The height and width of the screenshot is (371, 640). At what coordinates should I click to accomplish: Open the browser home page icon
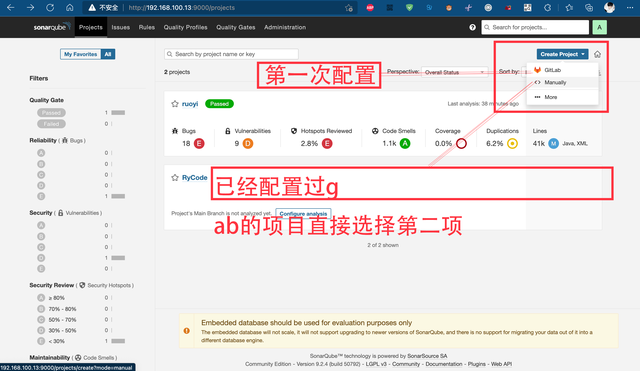(x=70, y=7)
